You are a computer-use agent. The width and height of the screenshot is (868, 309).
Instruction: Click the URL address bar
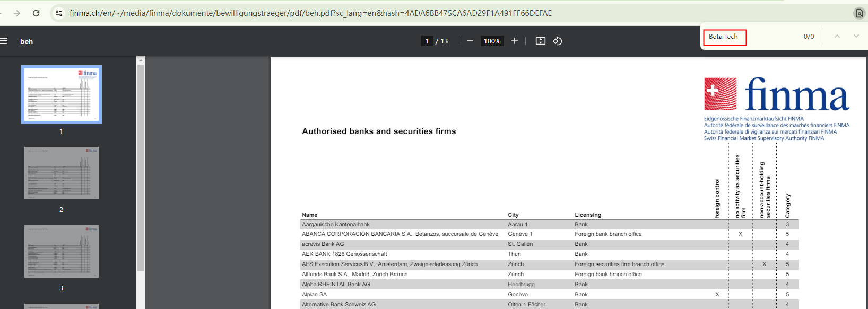coord(310,13)
